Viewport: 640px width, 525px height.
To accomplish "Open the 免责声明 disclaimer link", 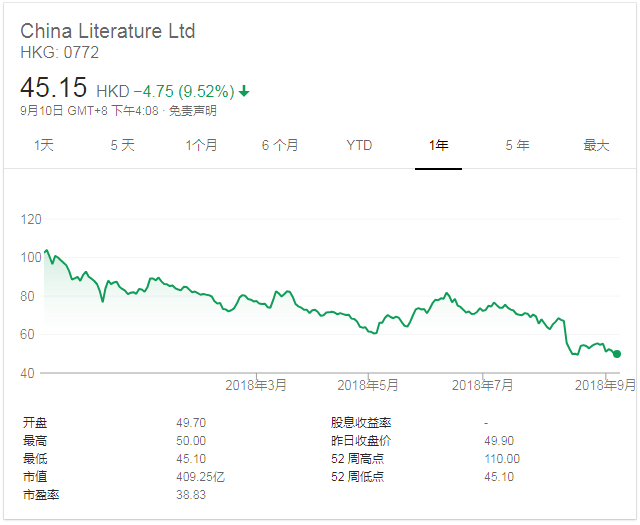I will click(194, 111).
